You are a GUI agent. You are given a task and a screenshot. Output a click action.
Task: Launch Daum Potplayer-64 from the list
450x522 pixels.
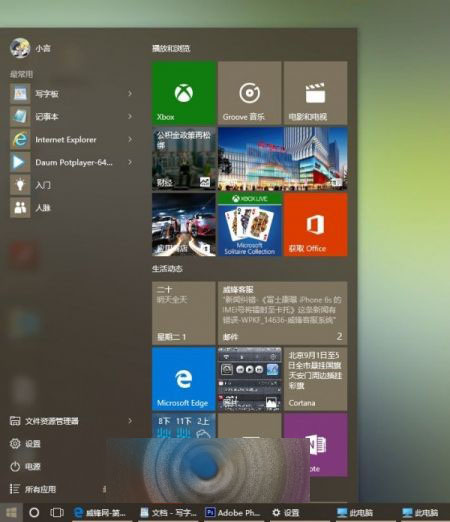tap(72, 162)
